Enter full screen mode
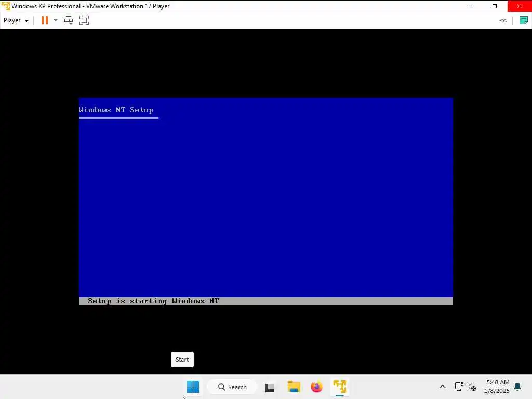 pos(84,20)
